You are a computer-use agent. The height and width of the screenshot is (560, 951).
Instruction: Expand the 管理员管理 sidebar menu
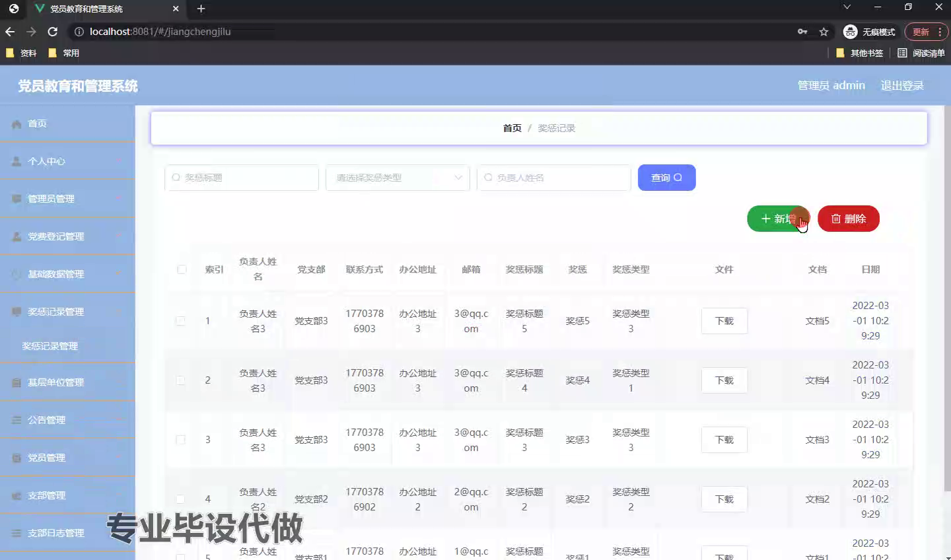[x=67, y=199]
